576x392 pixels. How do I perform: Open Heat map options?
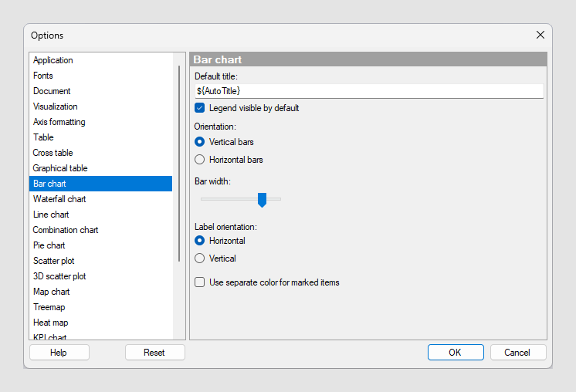[100, 323]
